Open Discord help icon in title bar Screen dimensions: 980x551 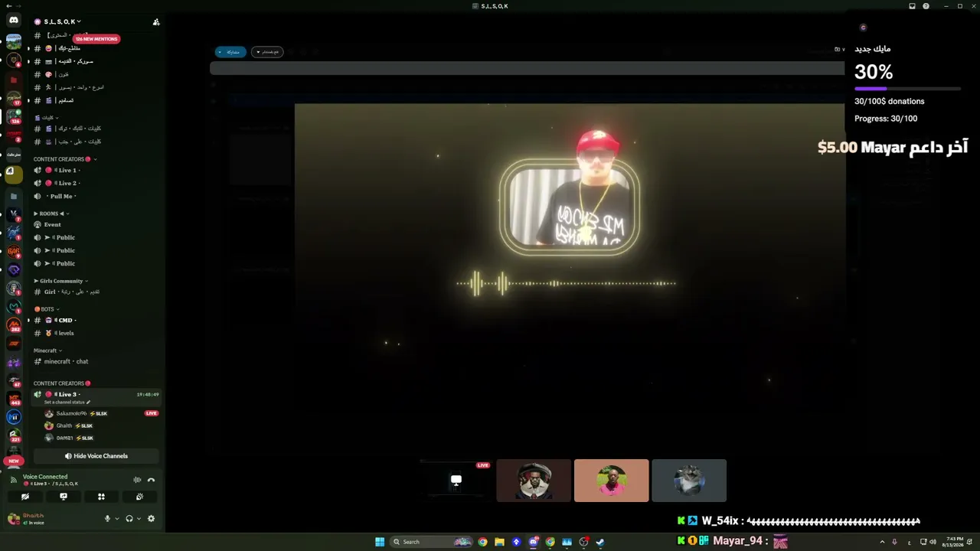[926, 6]
